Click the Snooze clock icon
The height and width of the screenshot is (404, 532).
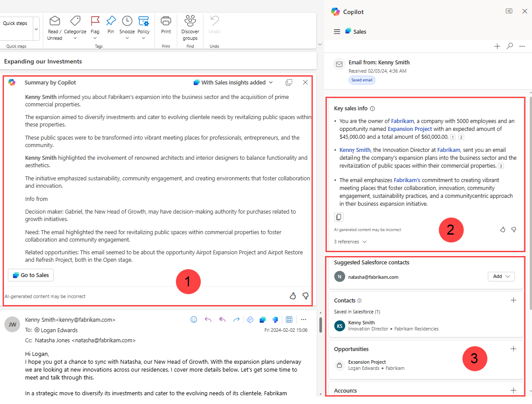tap(127, 21)
